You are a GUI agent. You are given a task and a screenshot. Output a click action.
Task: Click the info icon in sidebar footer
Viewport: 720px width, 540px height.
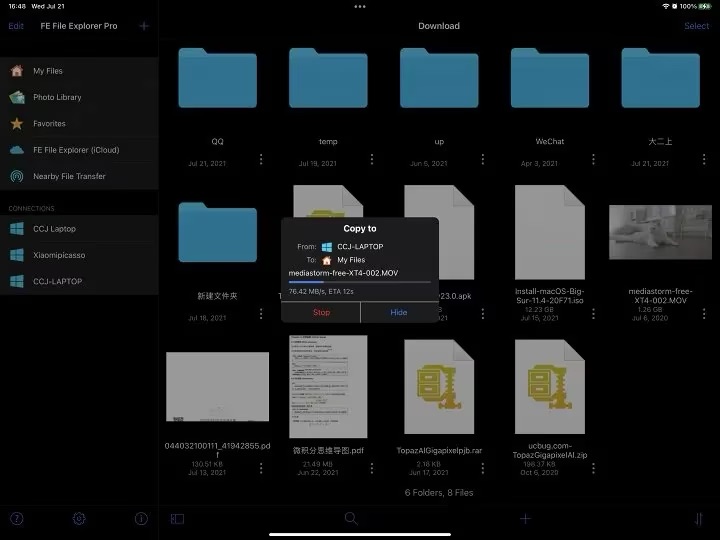141,519
